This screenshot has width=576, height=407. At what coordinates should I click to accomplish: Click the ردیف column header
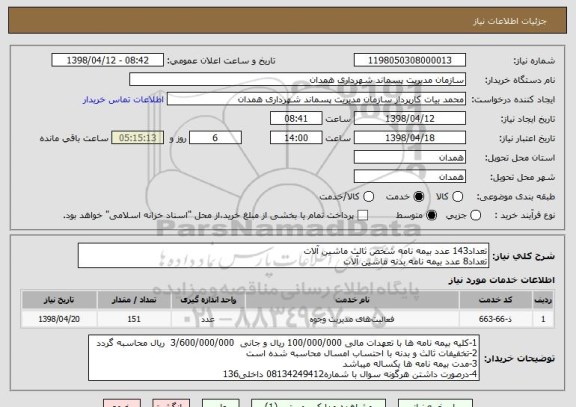coord(543,300)
